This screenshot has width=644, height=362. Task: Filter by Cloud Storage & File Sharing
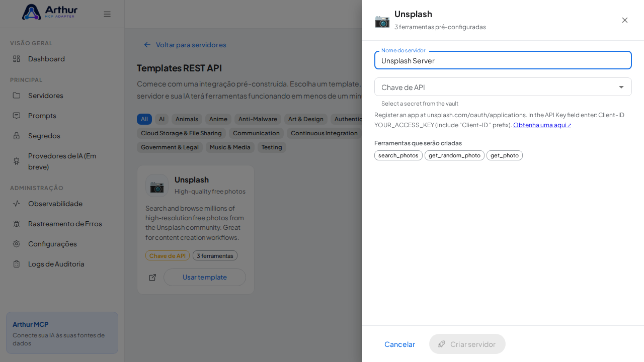pyautogui.click(x=181, y=133)
